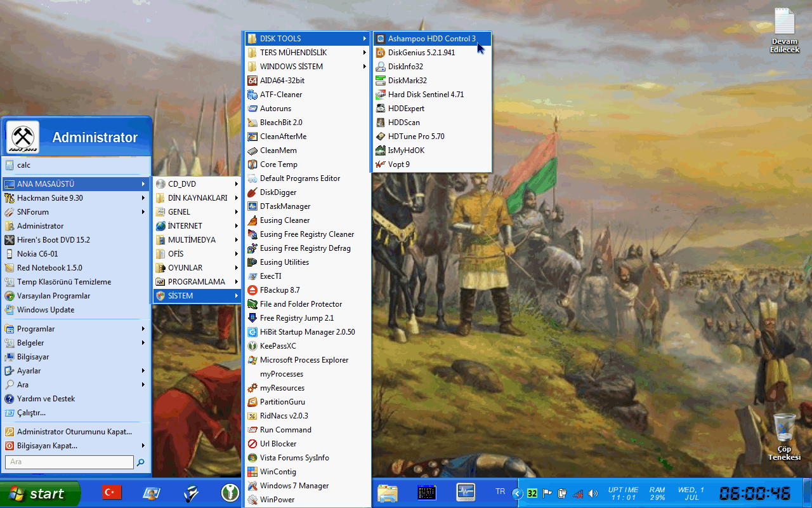Start DiskMark32 icon

point(381,81)
